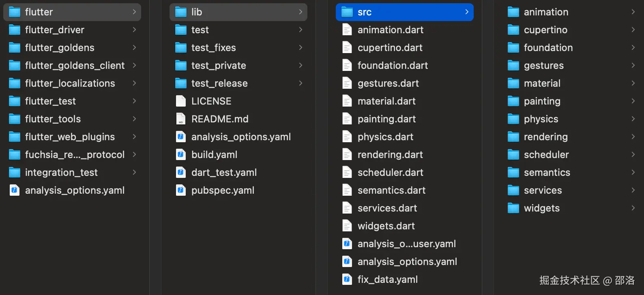Select the widgets.dart file
The image size is (644, 295).
click(x=386, y=226)
